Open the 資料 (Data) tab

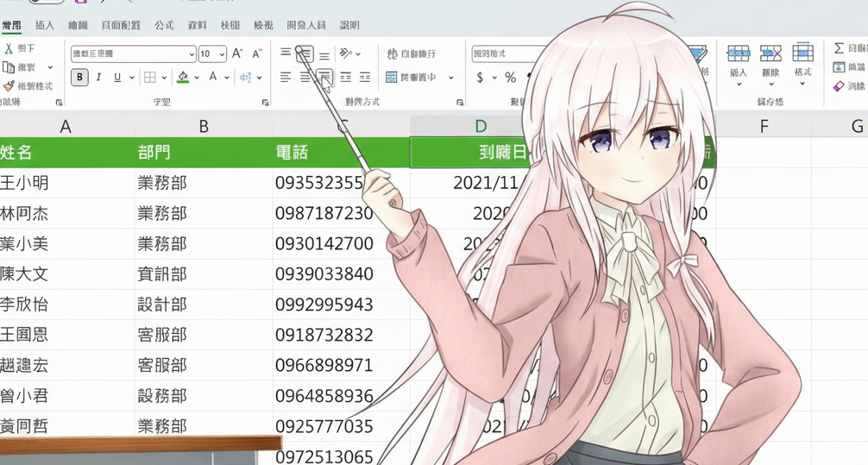coord(197,25)
